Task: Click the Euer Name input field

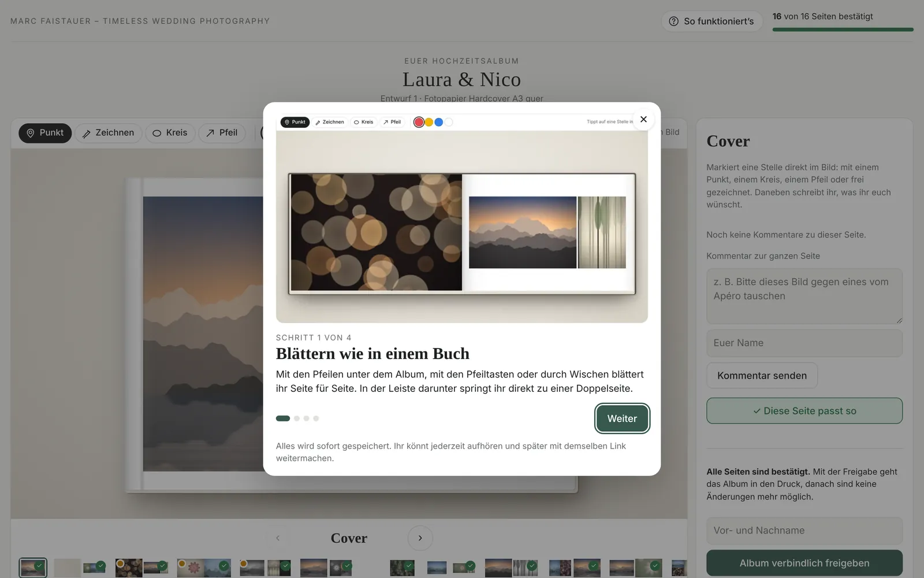Action: [804, 343]
